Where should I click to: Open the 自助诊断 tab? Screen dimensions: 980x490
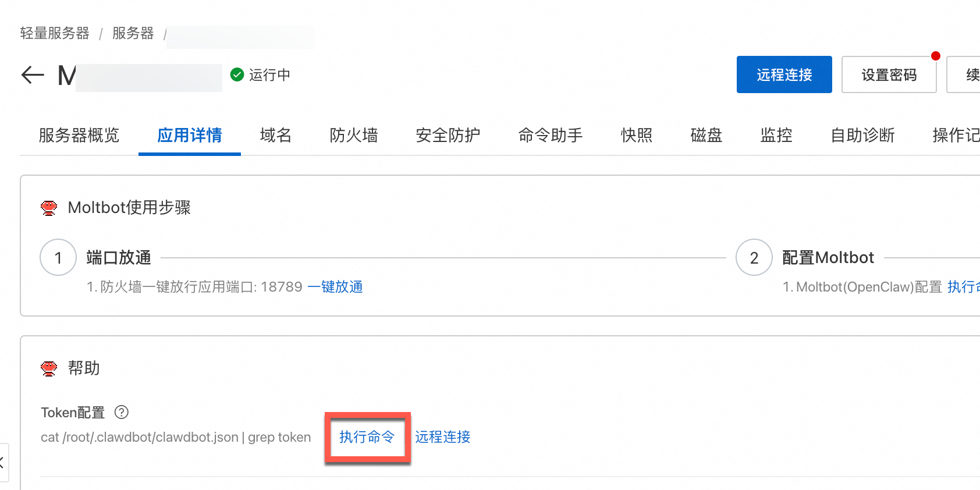tap(862, 135)
